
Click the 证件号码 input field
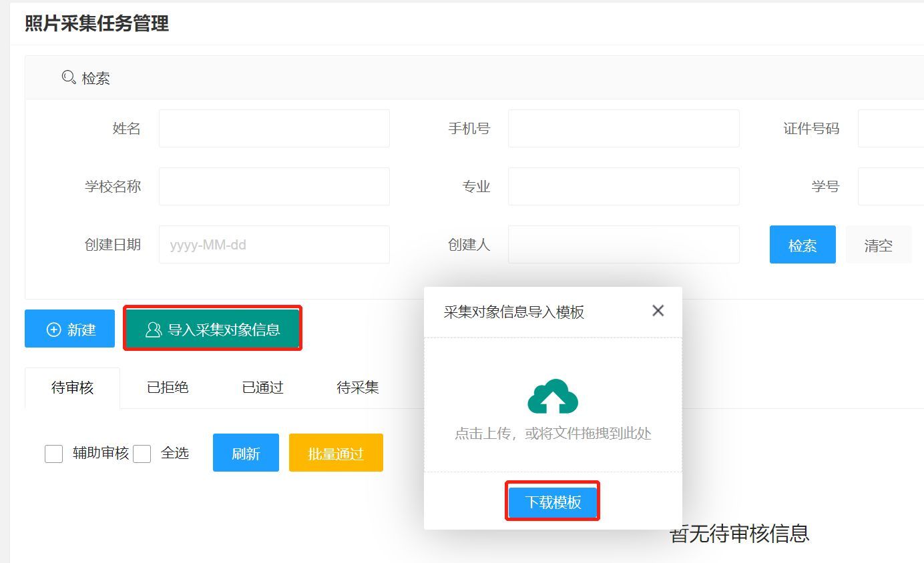coord(891,128)
